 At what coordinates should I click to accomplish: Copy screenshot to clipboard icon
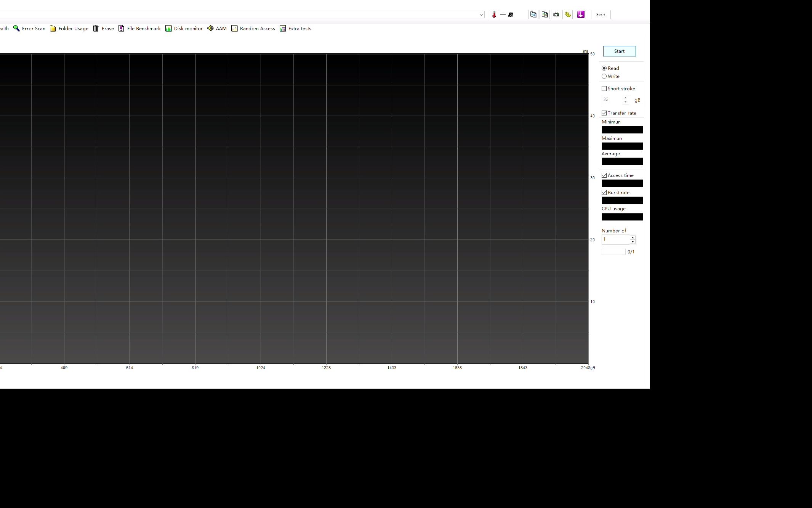(545, 14)
